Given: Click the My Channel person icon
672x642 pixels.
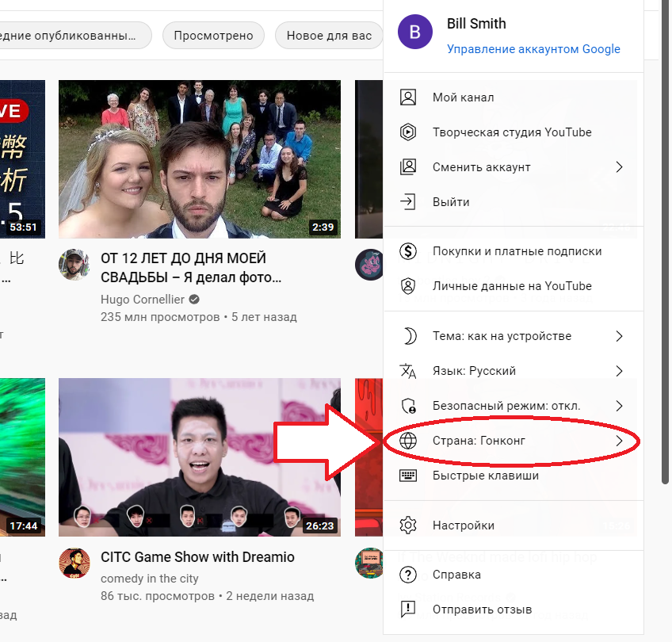Looking at the screenshot, I should click(408, 97).
